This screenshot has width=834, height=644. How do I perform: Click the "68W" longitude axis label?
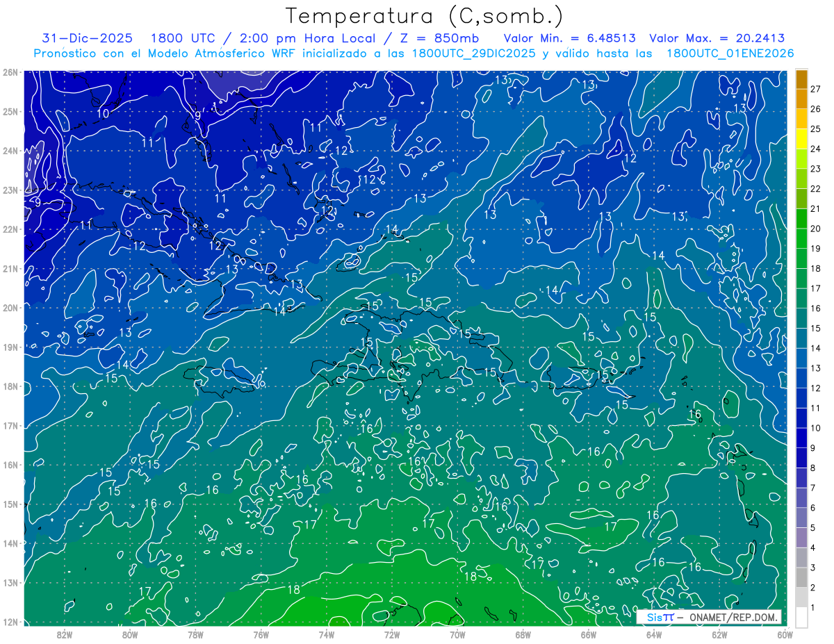click(x=523, y=634)
